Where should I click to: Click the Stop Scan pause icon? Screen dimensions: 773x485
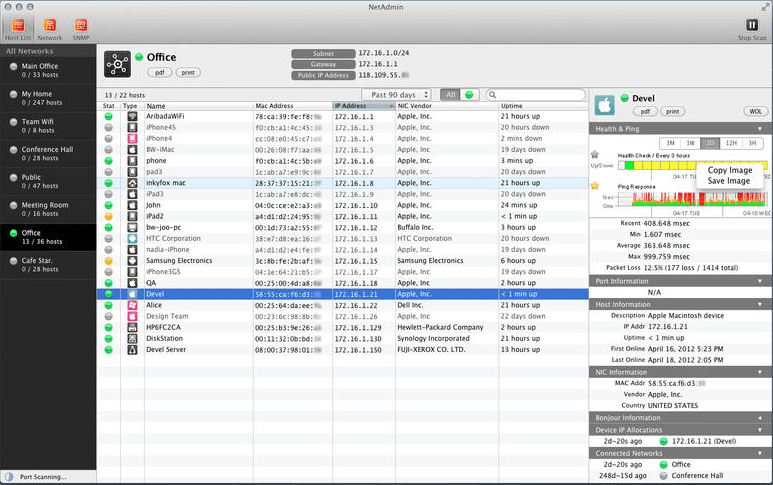[x=752, y=25]
